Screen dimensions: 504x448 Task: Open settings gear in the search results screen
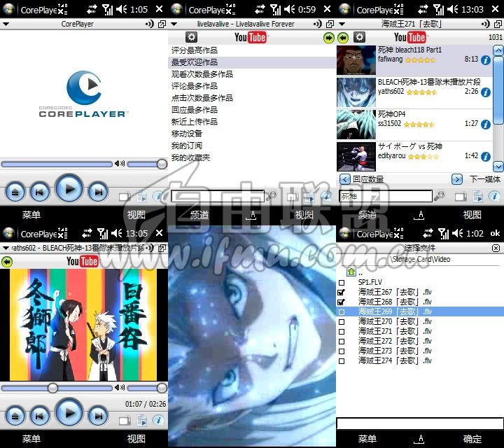(x=359, y=37)
